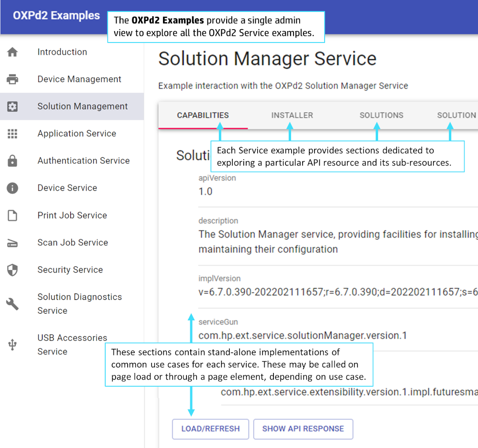Open the cut-off Solution tab at right
The image size is (478, 448).
[x=456, y=115]
